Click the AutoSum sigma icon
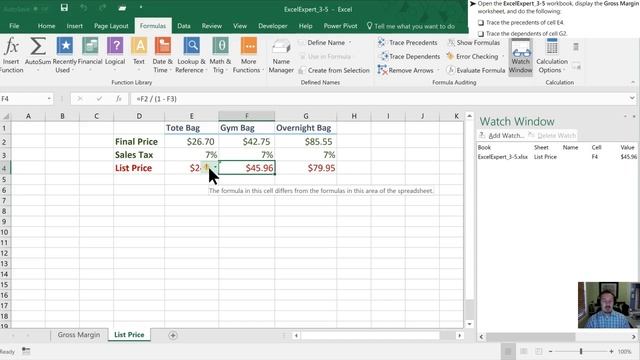This screenshot has height=360, width=640. click(x=38, y=47)
